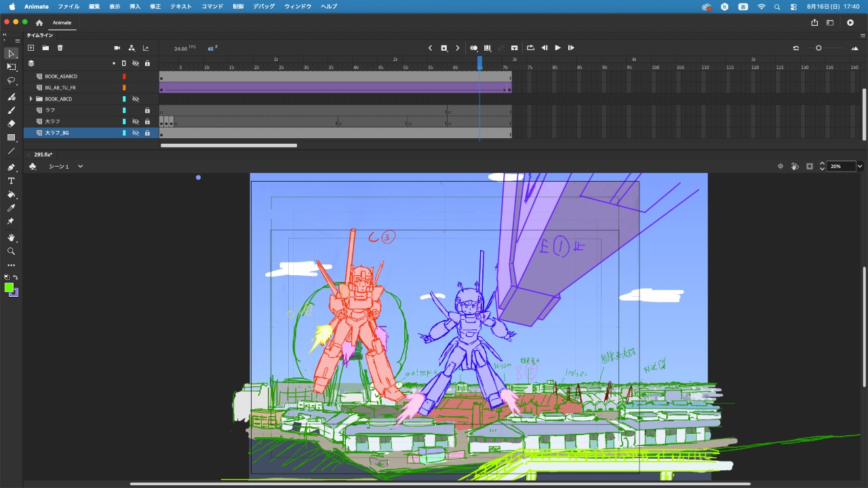Select the Eraser tool
The width and height of the screenshot is (868, 488).
coord(11,123)
